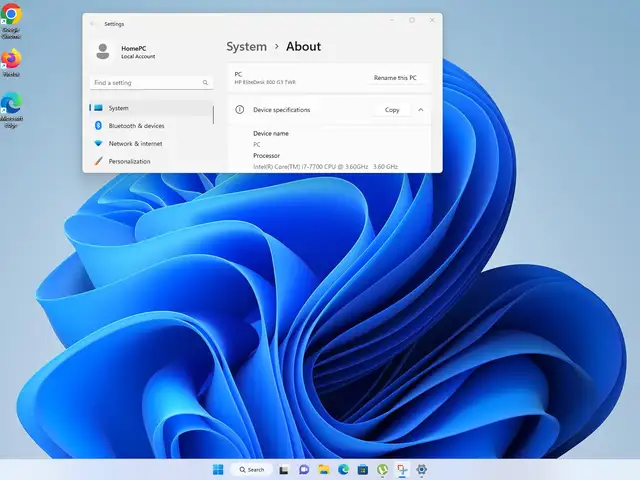Click the Device name label
This screenshot has height=480, width=640.
tap(271, 133)
